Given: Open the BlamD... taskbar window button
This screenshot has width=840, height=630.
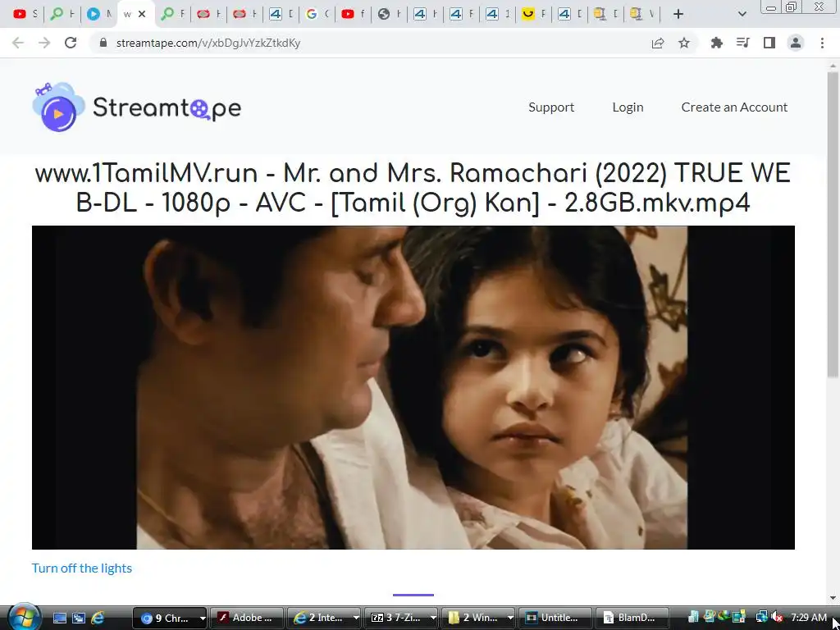Looking at the screenshot, I should point(632,618).
